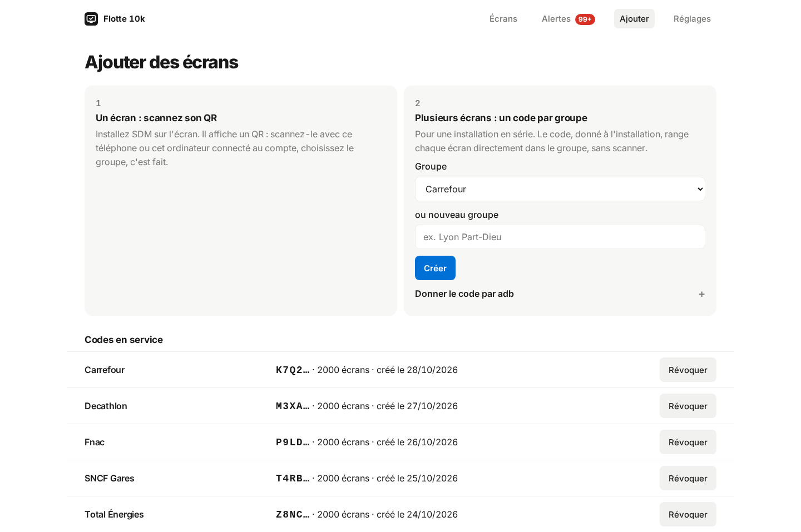Click the Fnac group name
This screenshot has height=532, width=801.
[x=95, y=442]
